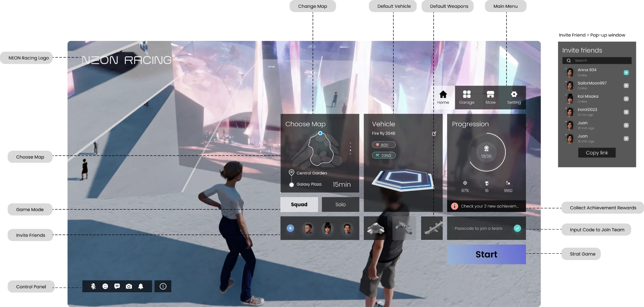
Task: Choose the first default weapon thumbnail
Action: [x=376, y=228]
